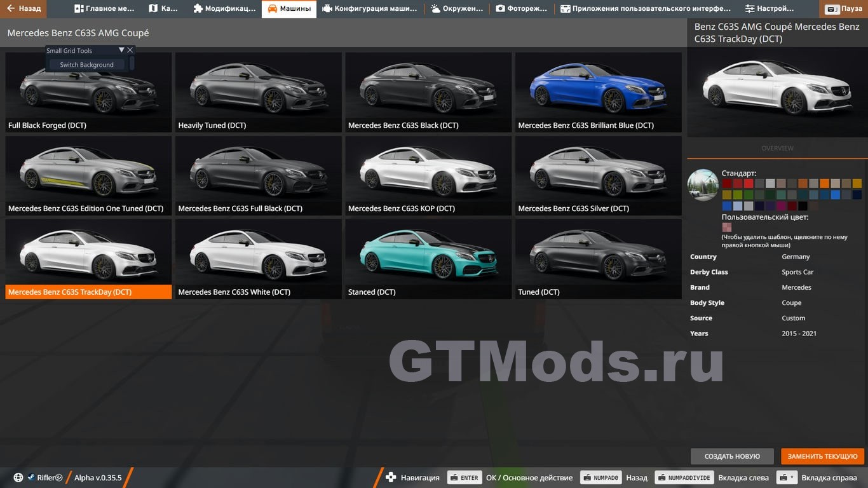This screenshot has height=488, width=868.
Task: Select Mercedes Benz C63S Brilliant Blue (DCT)
Action: click(599, 92)
